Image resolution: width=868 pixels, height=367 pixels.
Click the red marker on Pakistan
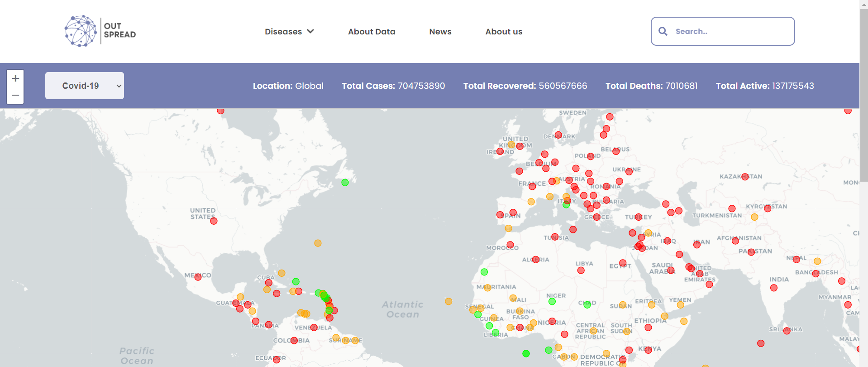751,252
